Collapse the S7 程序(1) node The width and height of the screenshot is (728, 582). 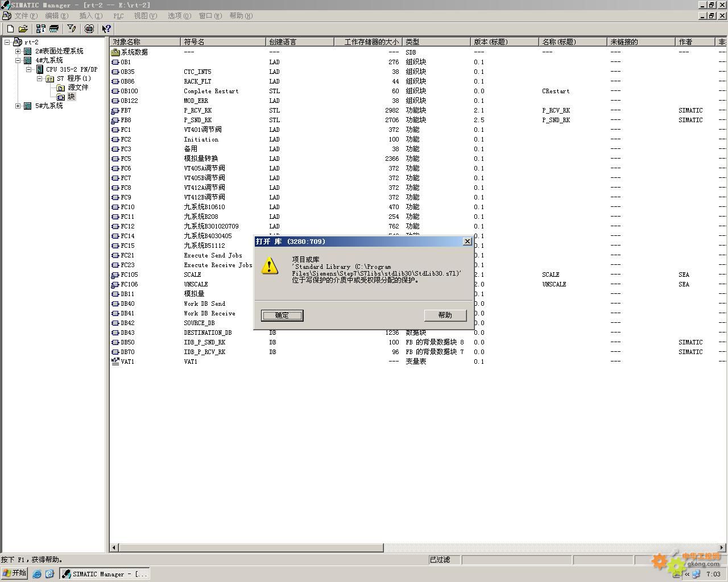point(40,78)
